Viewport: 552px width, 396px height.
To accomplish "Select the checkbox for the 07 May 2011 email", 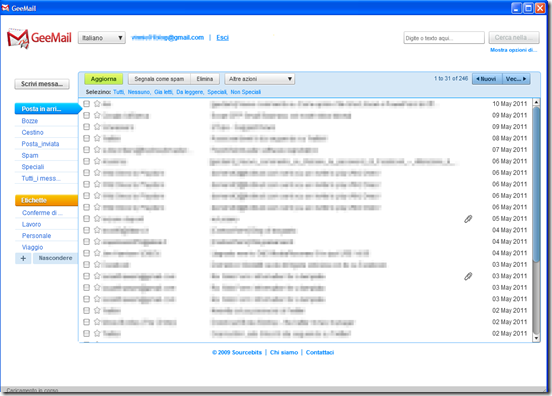I will pyautogui.click(x=86, y=150).
